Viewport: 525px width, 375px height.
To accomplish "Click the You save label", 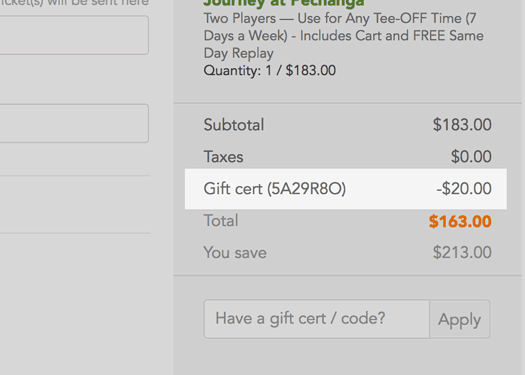I will 235,252.
